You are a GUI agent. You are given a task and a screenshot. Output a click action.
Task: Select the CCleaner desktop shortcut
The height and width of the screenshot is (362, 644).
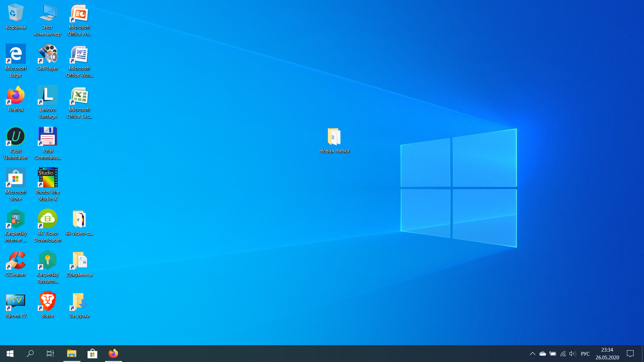click(x=15, y=264)
